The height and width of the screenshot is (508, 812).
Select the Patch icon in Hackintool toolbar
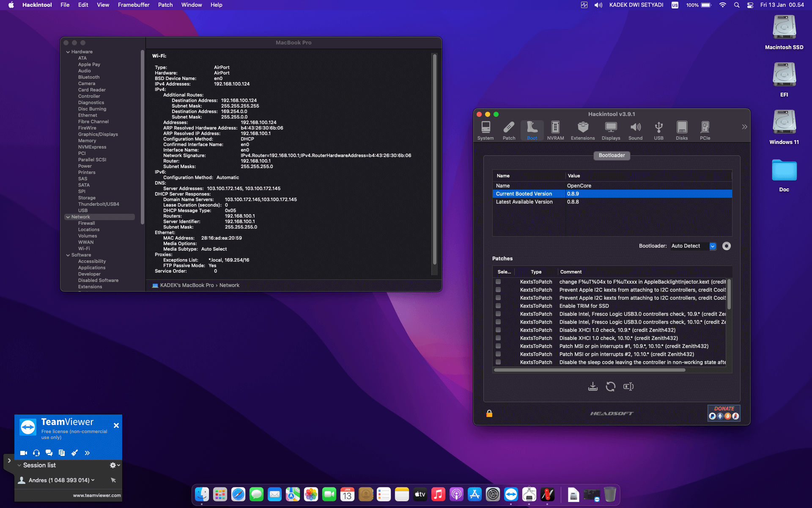(x=509, y=130)
